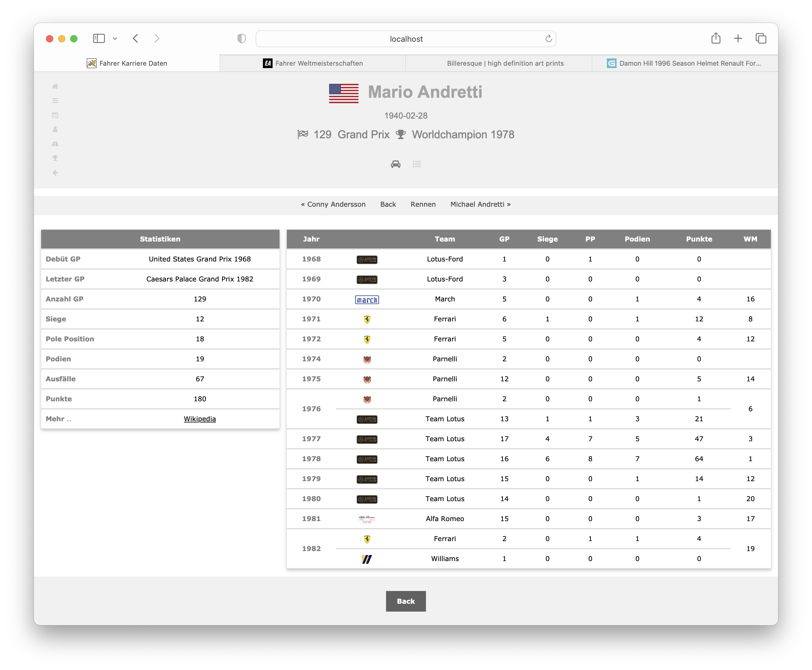Select the car icon below driver headline
Image resolution: width=812 pixels, height=670 pixels.
pyautogui.click(x=395, y=164)
